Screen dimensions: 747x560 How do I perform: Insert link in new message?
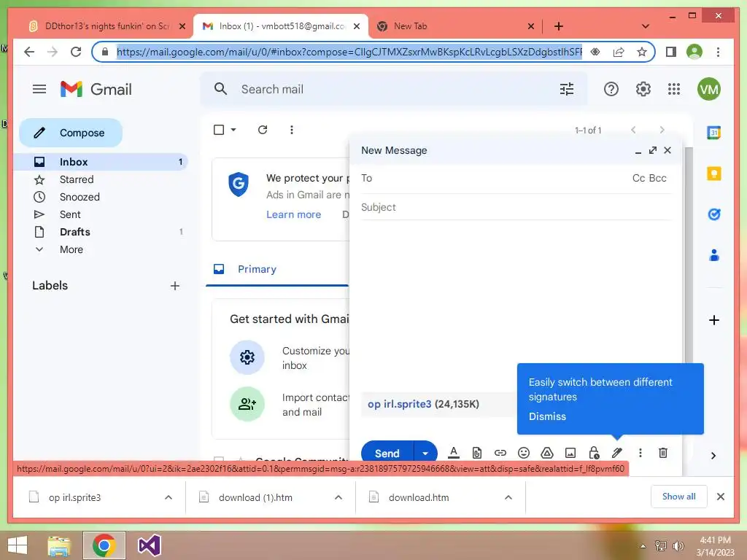pos(500,453)
